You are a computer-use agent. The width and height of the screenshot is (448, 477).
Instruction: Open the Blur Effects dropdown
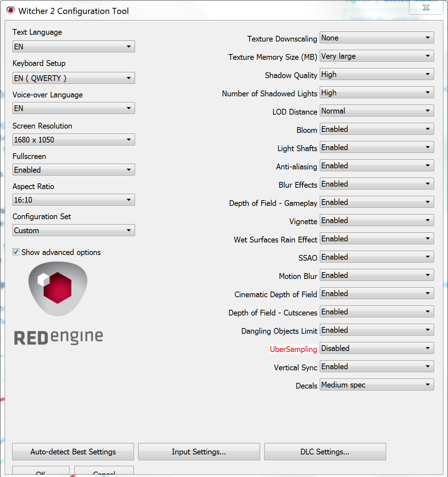coord(377,184)
